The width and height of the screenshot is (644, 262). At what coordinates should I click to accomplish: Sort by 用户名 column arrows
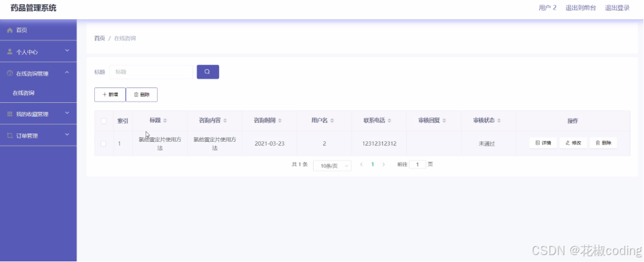pos(332,121)
